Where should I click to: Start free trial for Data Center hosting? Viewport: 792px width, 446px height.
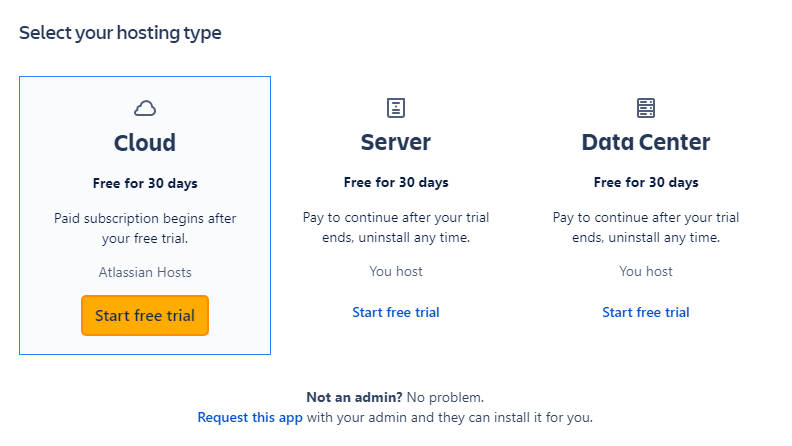pyautogui.click(x=646, y=312)
